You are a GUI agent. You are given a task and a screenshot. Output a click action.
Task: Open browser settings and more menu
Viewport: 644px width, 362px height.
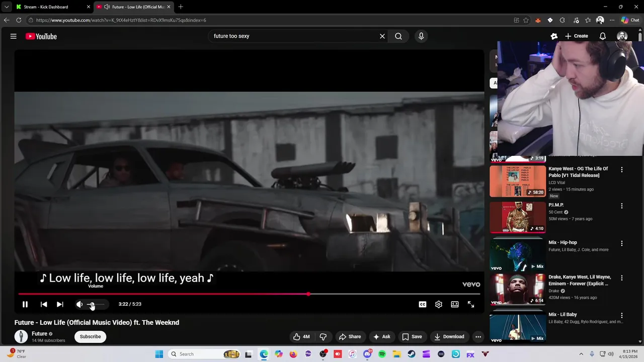(x=612, y=20)
